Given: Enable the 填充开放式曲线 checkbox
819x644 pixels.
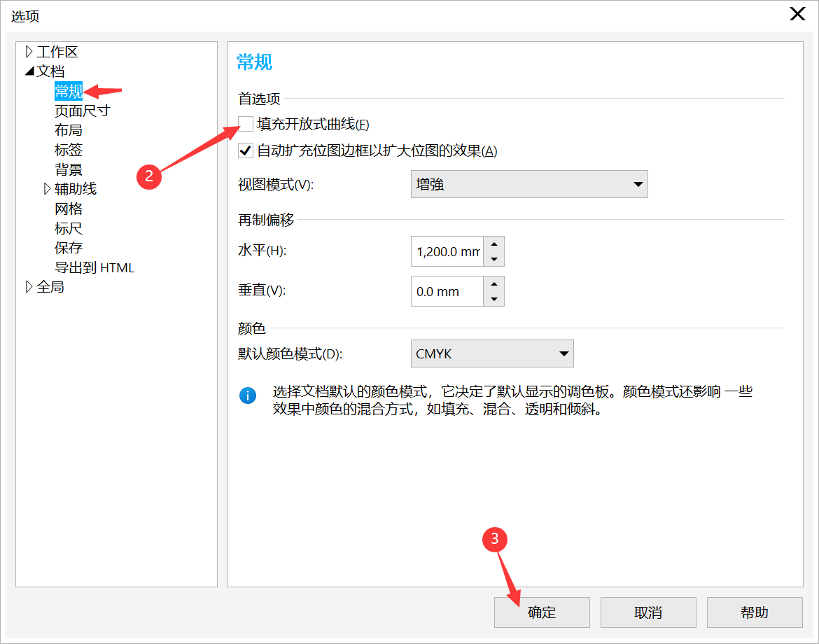Looking at the screenshot, I should click(x=245, y=123).
